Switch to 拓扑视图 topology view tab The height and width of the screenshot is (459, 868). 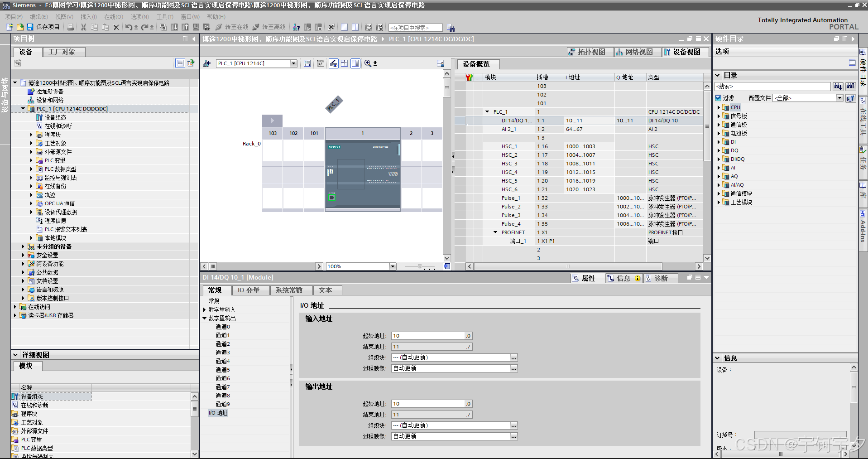pyautogui.click(x=590, y=52)
